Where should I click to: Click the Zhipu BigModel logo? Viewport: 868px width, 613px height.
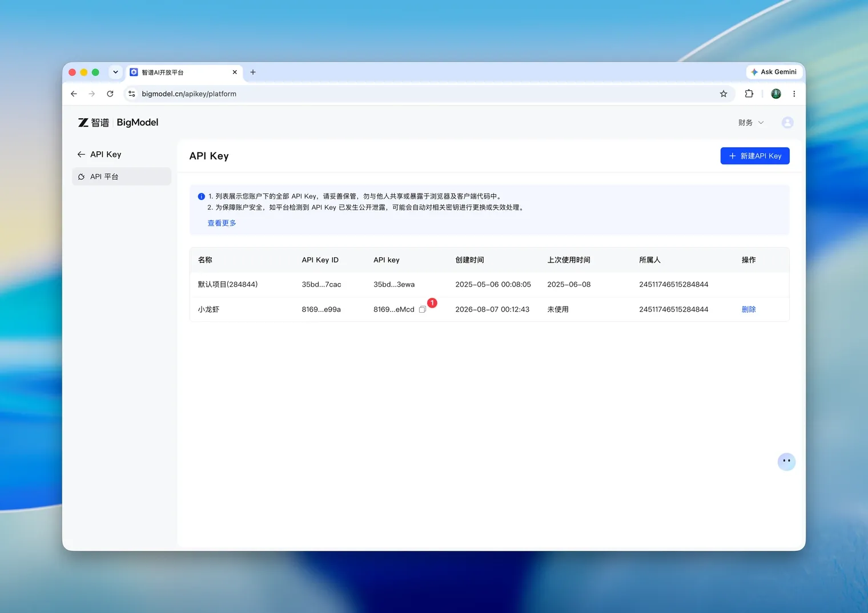point(118,123)
